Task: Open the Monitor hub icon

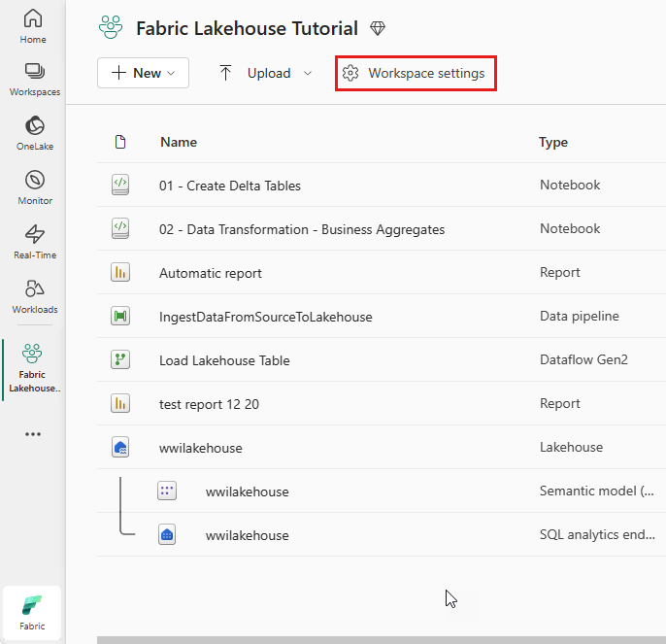Action: [34, 187]
